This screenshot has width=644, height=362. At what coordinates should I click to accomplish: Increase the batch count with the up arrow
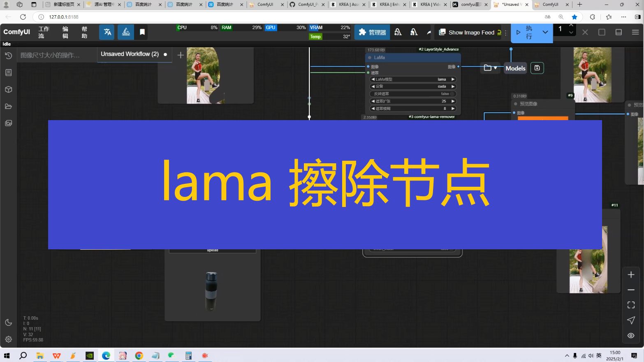(x=571, y=26)
